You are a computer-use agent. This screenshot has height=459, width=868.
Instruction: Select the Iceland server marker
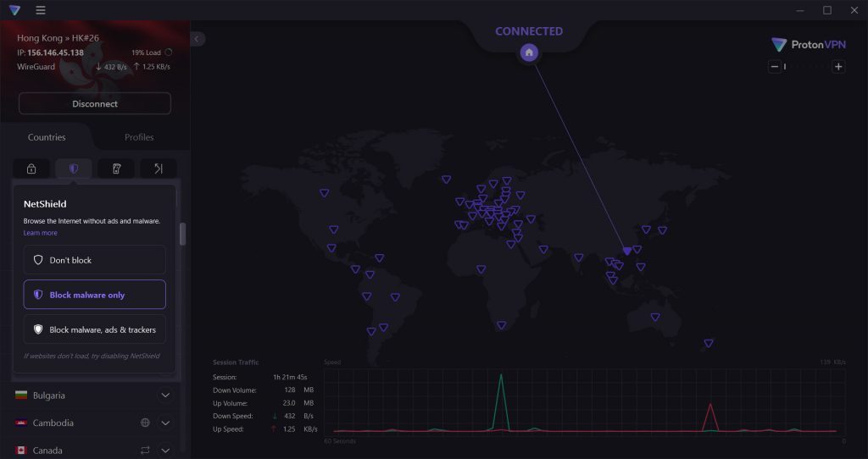point(446,180)
